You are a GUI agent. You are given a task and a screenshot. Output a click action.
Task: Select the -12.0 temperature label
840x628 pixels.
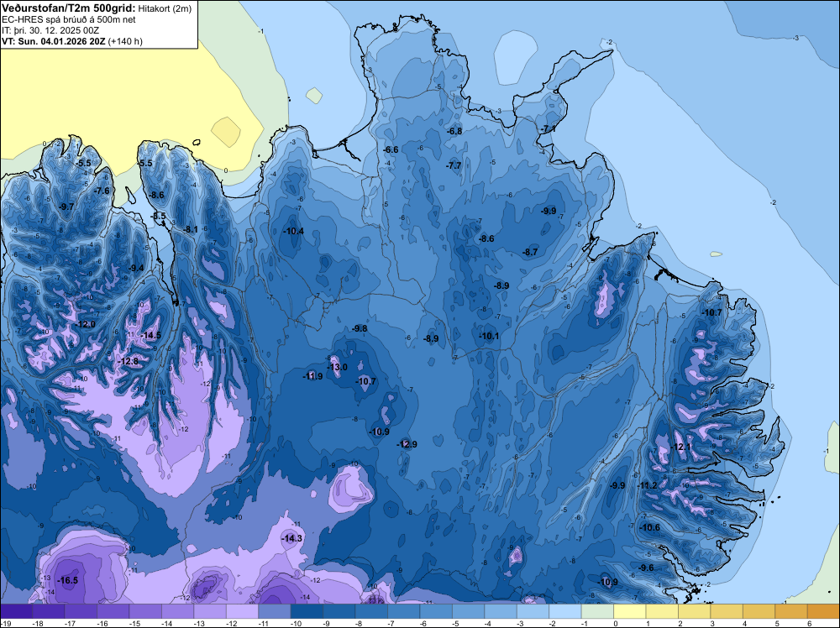(85, 324)
